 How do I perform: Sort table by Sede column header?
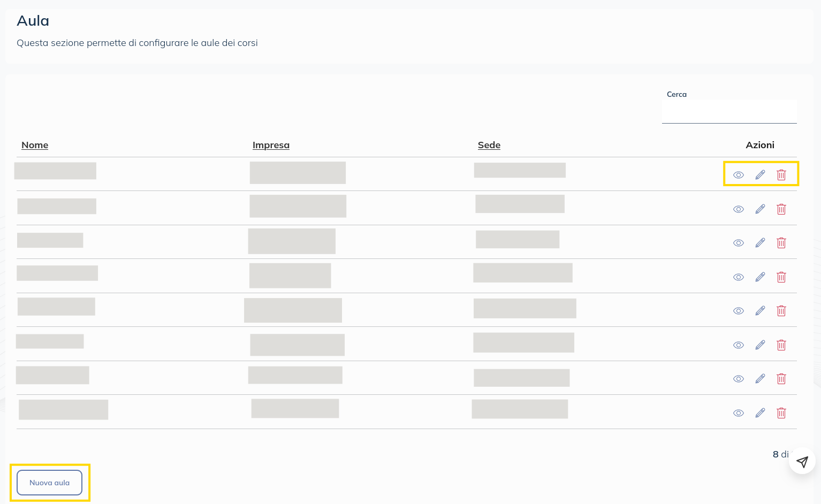pyautogui.click(x=489, y=145)
